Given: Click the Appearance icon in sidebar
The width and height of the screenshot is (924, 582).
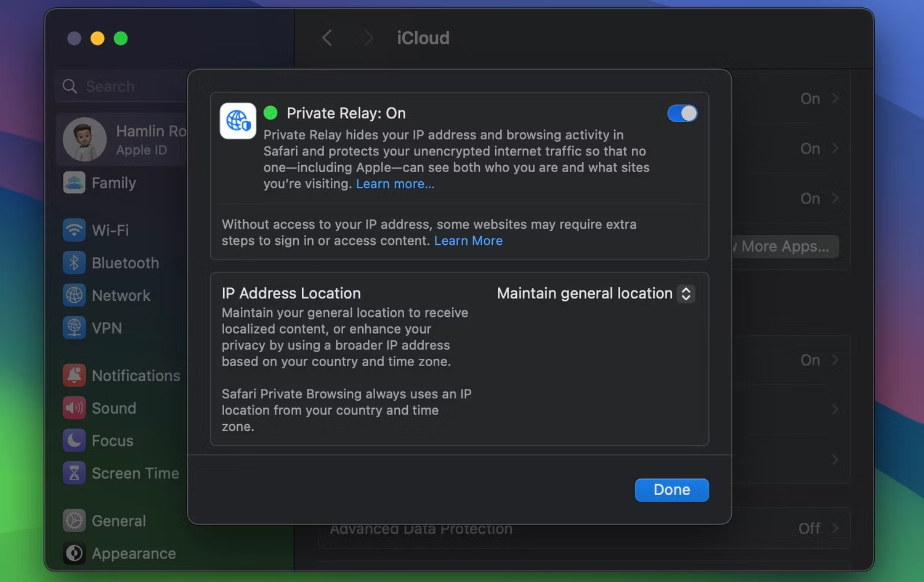Looking at the screenshot, I should [x=74, y=554].
